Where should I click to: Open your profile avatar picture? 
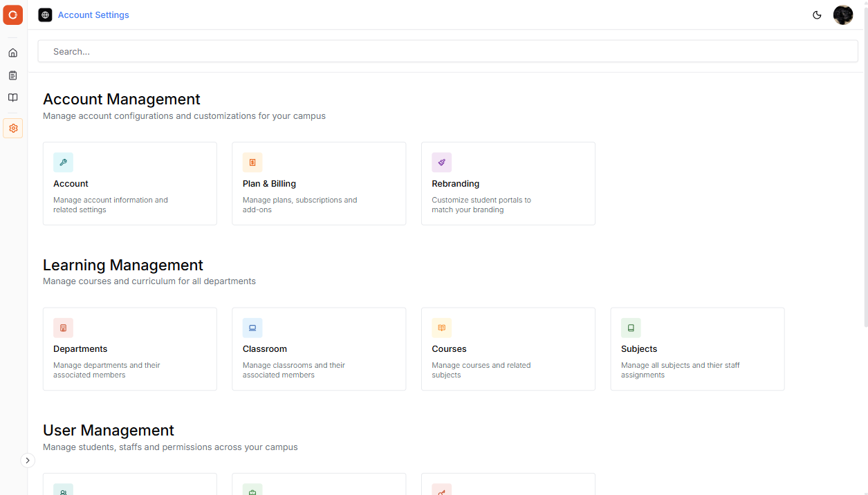click(x=843, y=15)
